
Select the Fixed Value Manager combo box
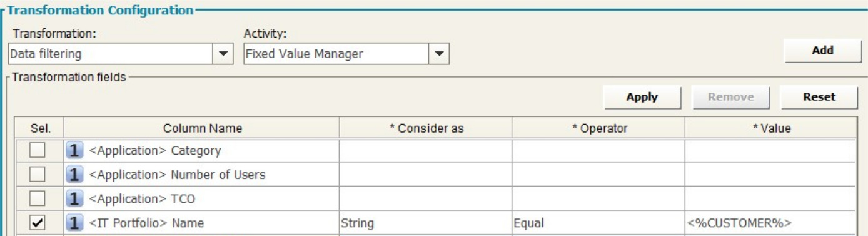point(346,54)
